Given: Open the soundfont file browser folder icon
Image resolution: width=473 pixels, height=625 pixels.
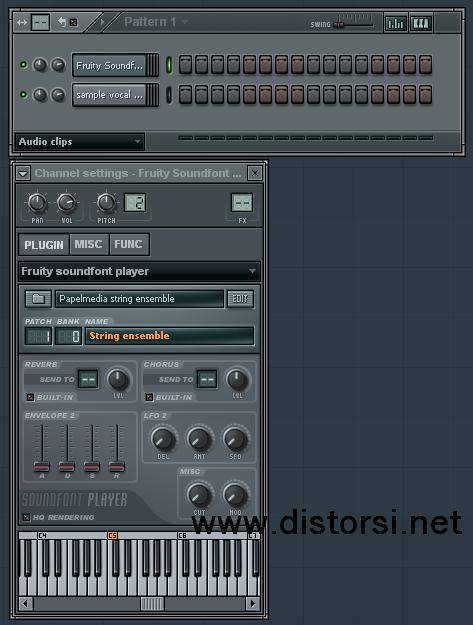Looking at the screenshot, I should click(x=38, y=299).
